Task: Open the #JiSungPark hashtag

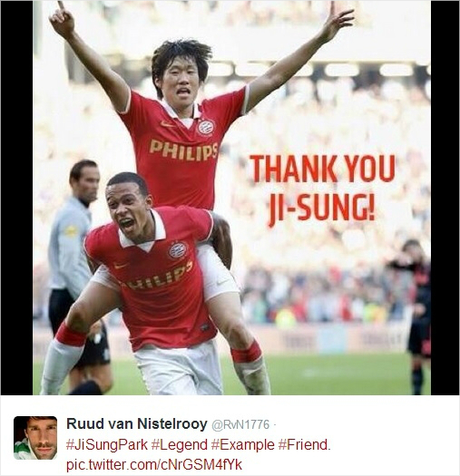Action: coord(107,445)
